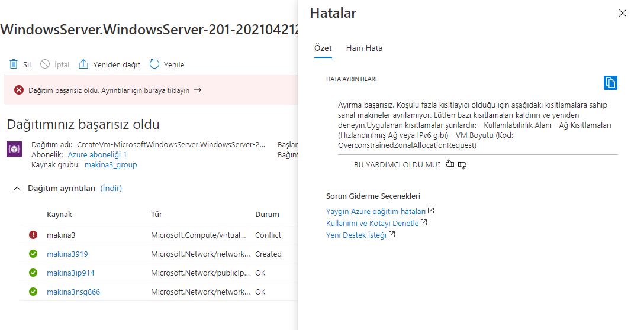Click the Durum column header

click(x=267, y=214)
